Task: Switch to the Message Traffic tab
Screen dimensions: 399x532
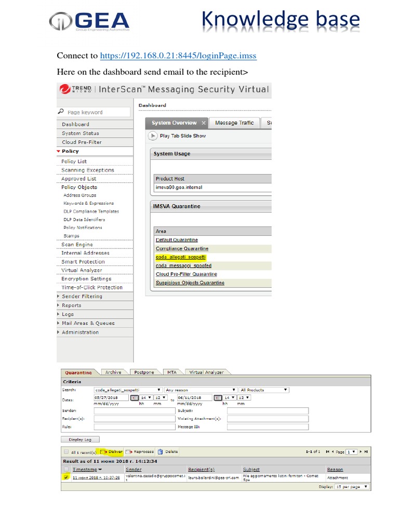Action: click(x=234, y=123)
